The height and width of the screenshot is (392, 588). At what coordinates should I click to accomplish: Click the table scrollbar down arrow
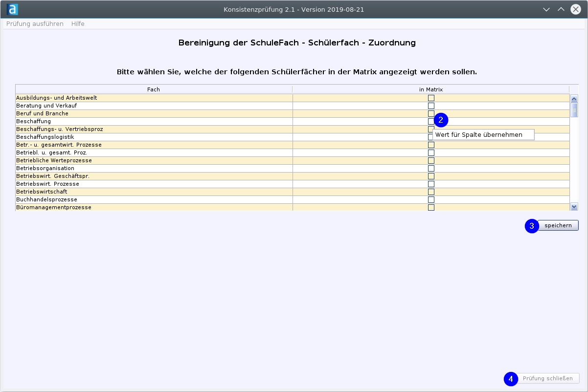click(x=574, y=207)
